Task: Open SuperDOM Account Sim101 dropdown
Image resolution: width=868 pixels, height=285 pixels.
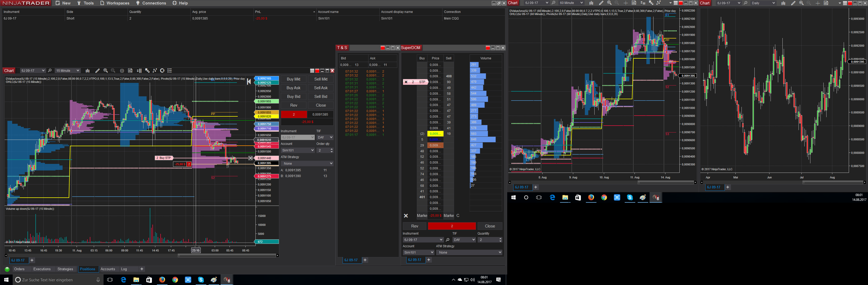Action: (x=418, y=252)
